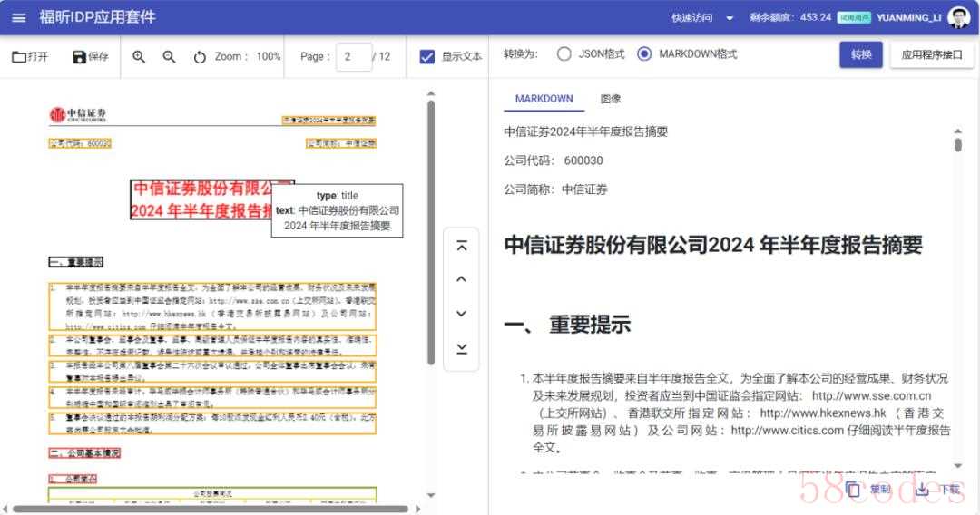
Task: Switch to the 图像 tab
Action: pyautogui.click(x=610, y=99)
